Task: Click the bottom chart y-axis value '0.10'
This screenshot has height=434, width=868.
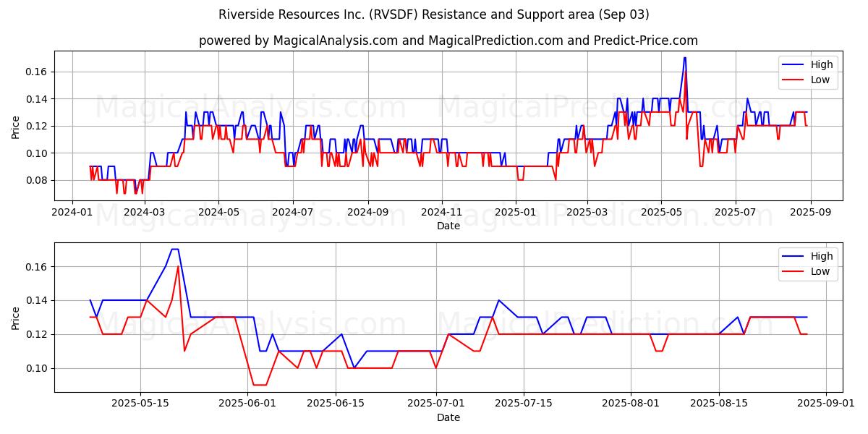Action: point(38,368)
